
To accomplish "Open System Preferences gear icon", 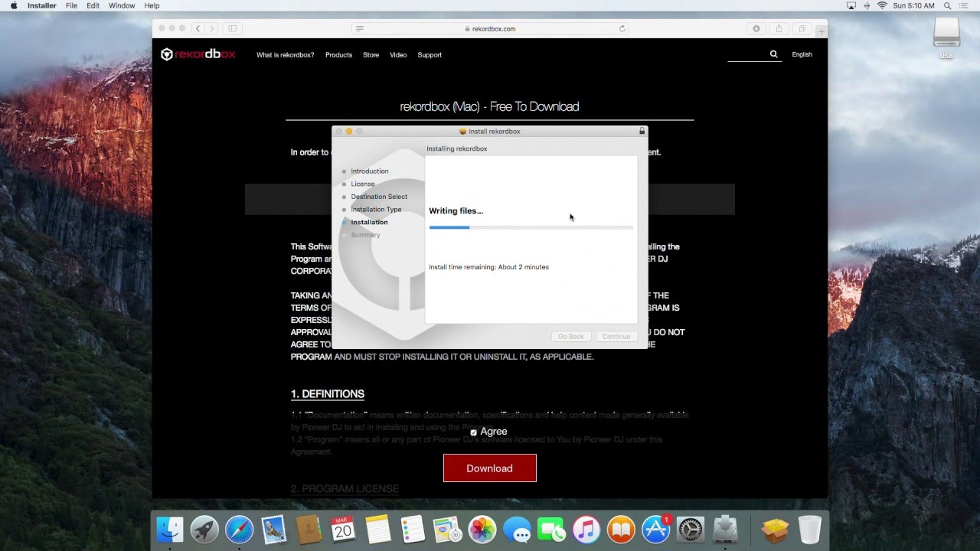I will (691, 530).
